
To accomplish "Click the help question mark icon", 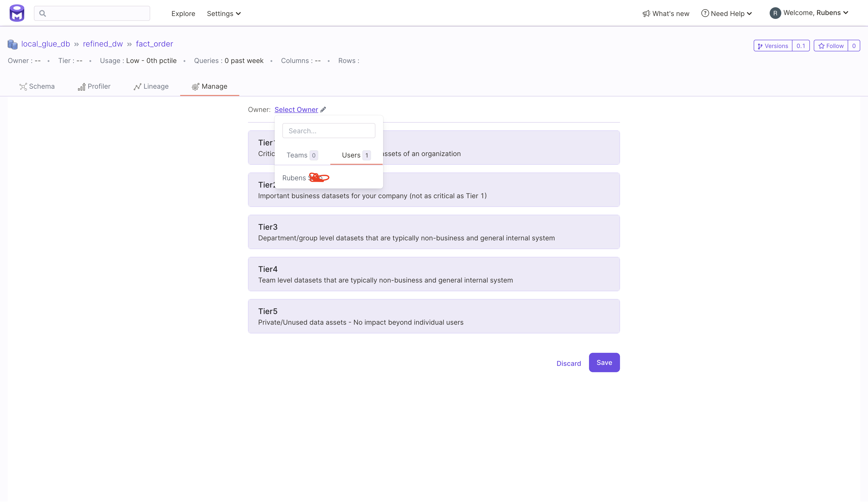I will pyautogui.click(x=705, y=13).
